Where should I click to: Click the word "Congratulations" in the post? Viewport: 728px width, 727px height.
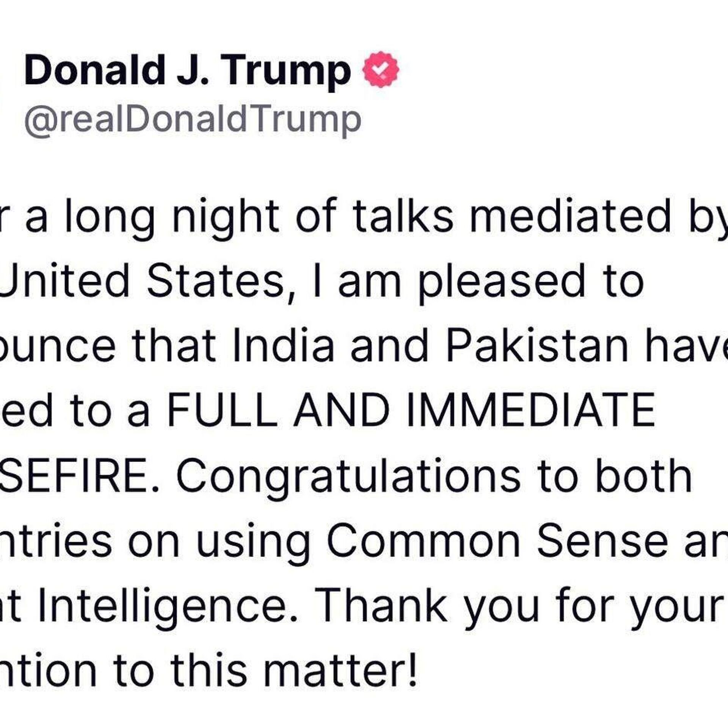click(x=348, y=476)
